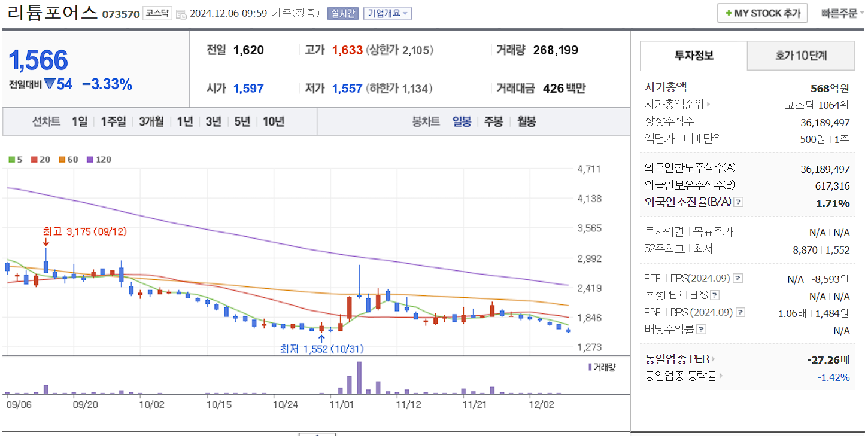The image size is (868, 436).
Task: Click the clock icon beside the date
Action: pos(181,13)
